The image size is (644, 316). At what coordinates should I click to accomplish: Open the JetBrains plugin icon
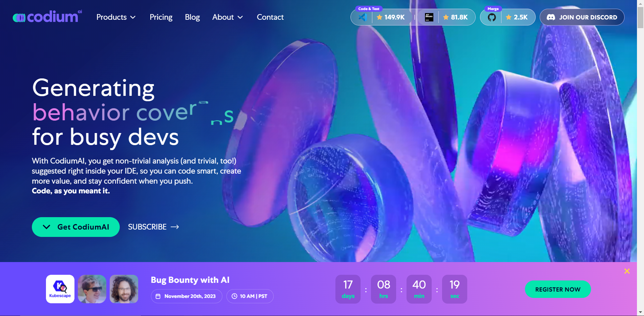coord(429,17)
